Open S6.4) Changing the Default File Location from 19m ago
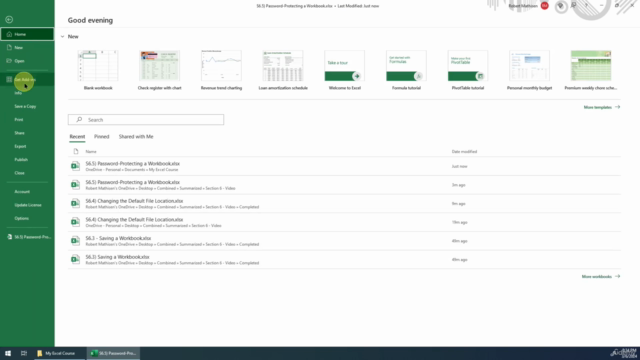 344,222
